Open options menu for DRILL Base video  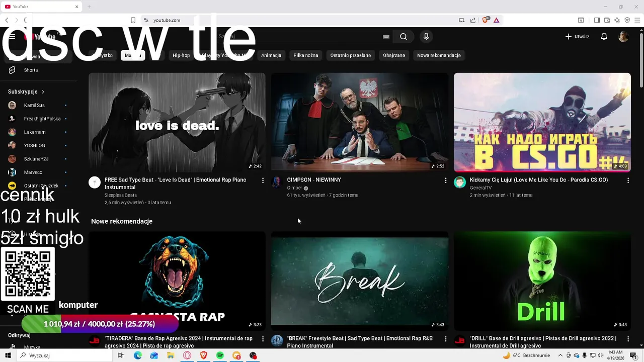628,339
